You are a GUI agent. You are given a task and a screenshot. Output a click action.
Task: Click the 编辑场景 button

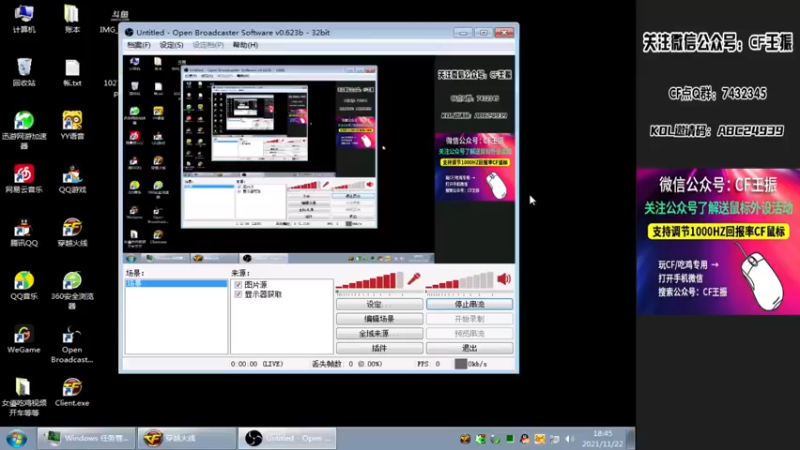[x=379, y=319]
